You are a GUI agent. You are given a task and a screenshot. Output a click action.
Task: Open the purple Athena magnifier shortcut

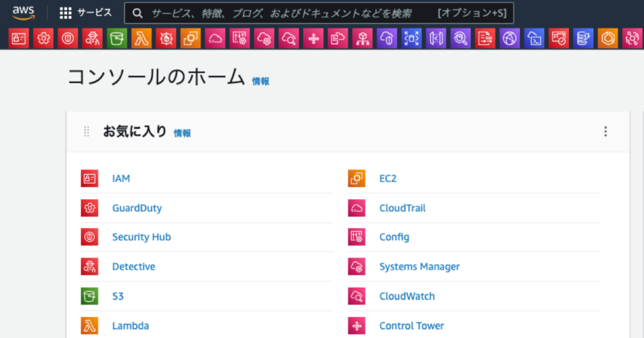460,39
